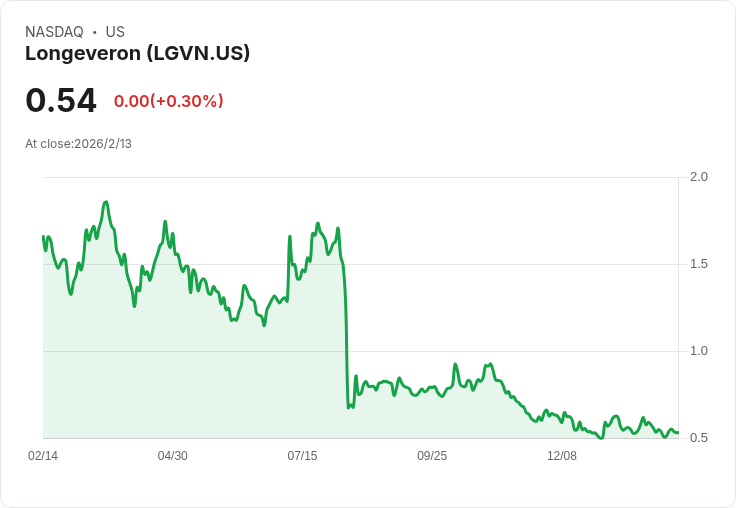Select the 1.0 y-axis label
The image size is (736, 508).
click(698, 351)
